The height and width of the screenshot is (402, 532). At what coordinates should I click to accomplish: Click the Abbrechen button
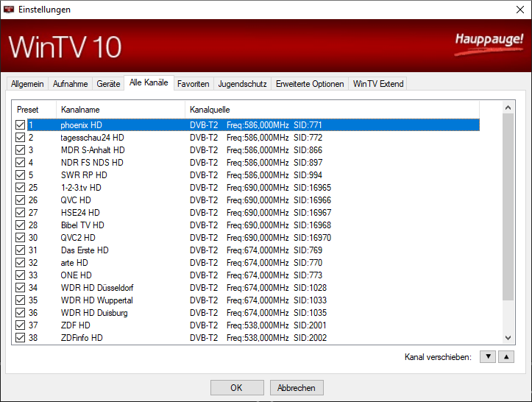click(297, 388)
